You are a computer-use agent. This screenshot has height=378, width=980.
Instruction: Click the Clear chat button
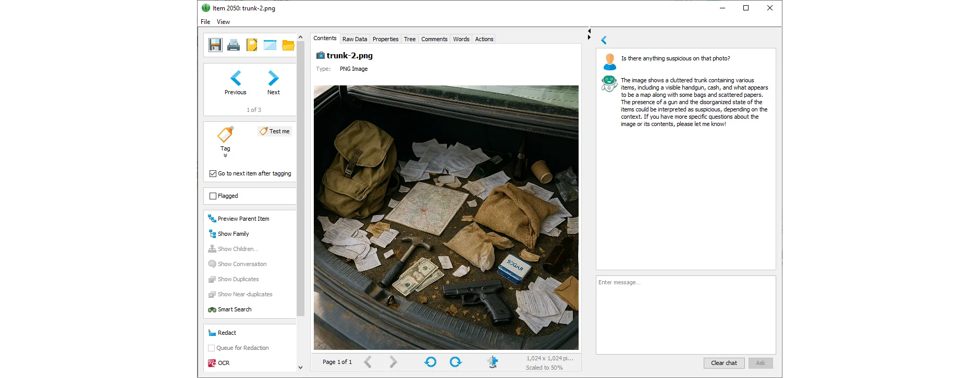click(x=724, y=363)
